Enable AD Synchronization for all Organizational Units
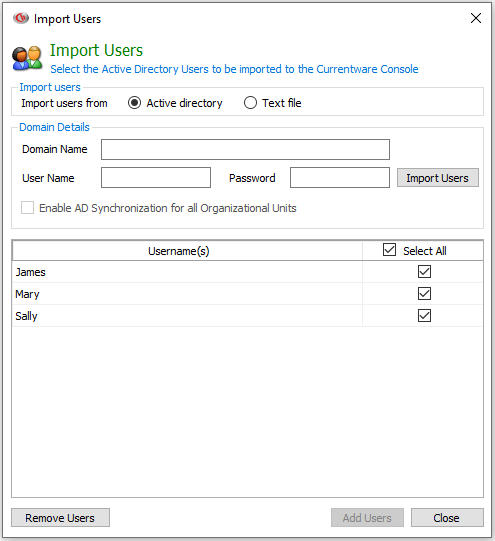 tap(27, 208)
